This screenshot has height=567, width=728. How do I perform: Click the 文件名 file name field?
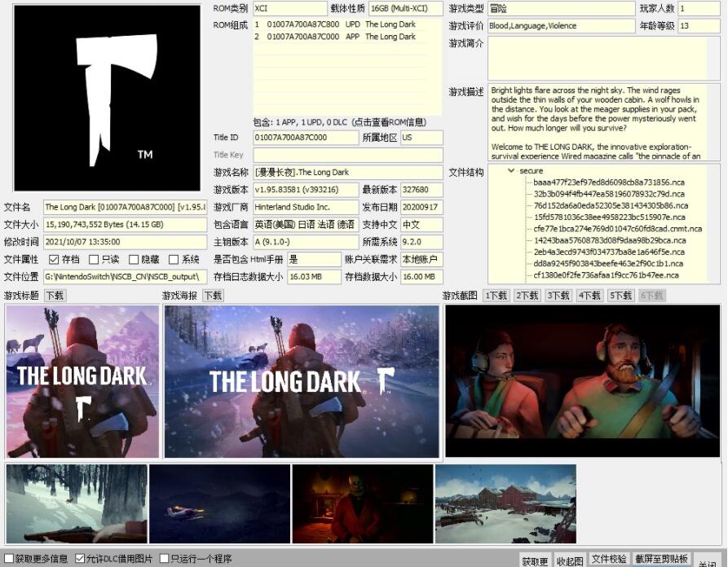pos(126,207)
